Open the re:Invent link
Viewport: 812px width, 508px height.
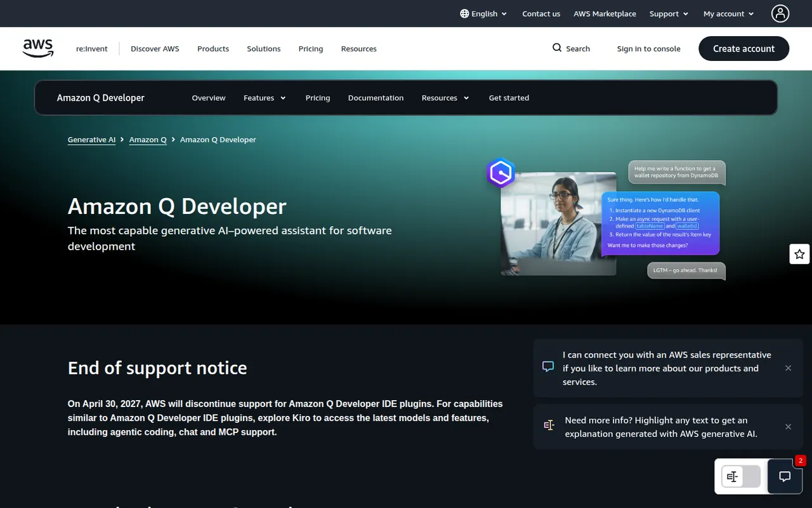click(x=92, y=48)
